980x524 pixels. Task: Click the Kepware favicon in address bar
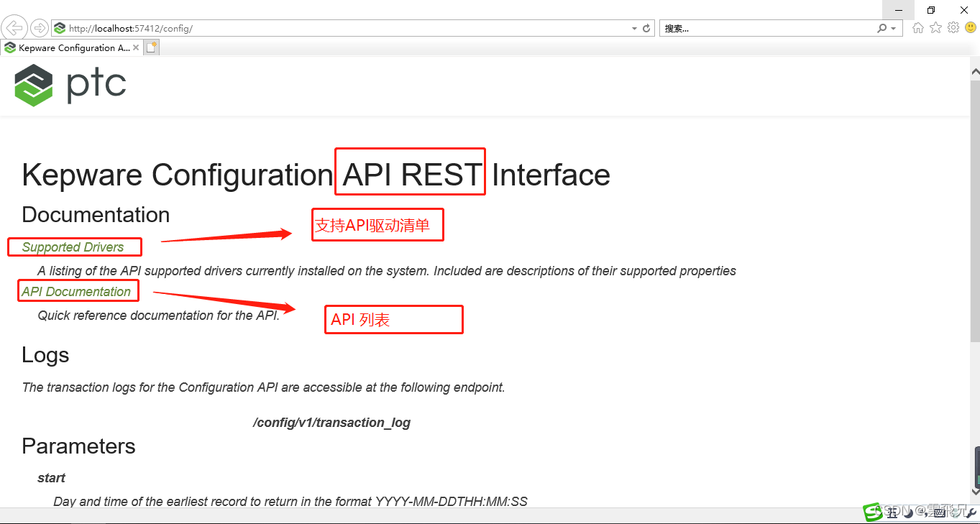click(59, 29)
